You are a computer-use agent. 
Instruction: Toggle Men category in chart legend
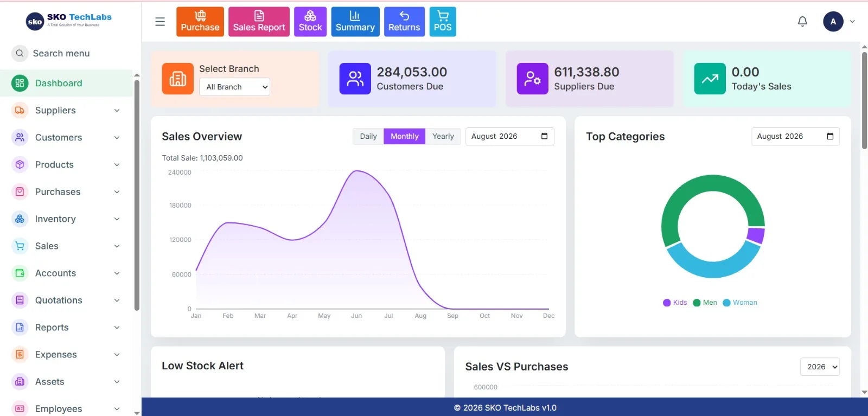tap(705, 303)
